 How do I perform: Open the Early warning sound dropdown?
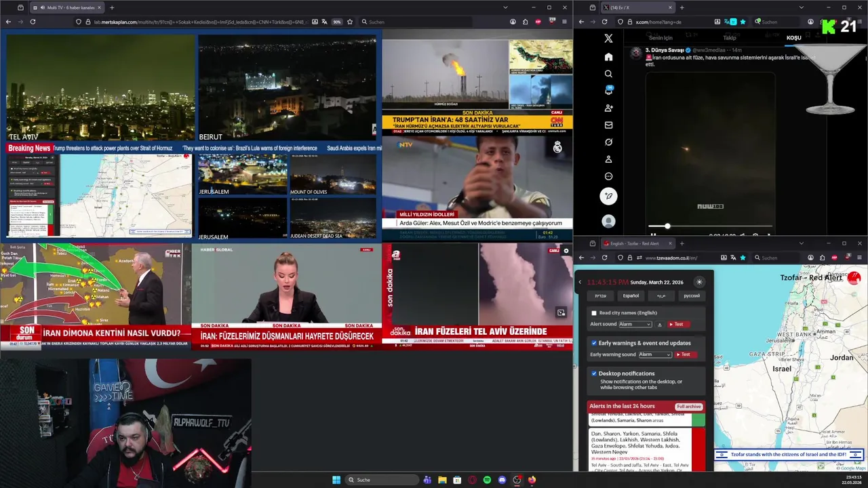coord(654,354)
